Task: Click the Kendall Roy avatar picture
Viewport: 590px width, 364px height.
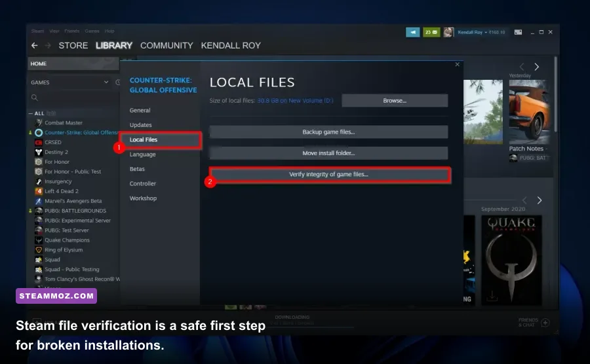Action: 448,32
